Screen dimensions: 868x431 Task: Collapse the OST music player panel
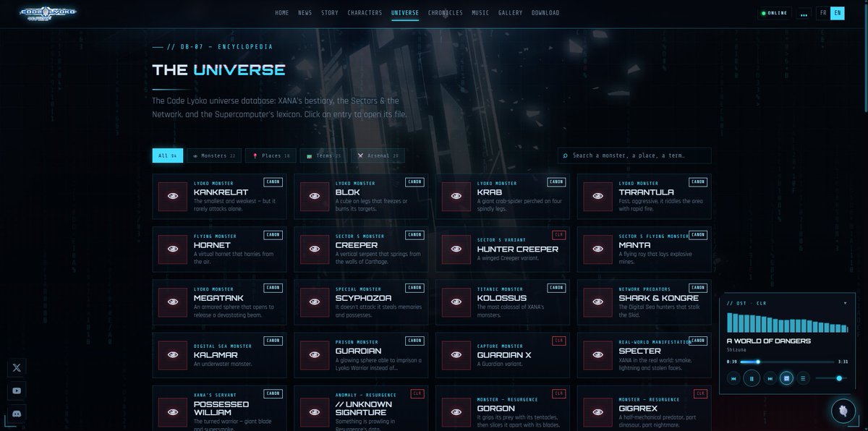[845, 303]
